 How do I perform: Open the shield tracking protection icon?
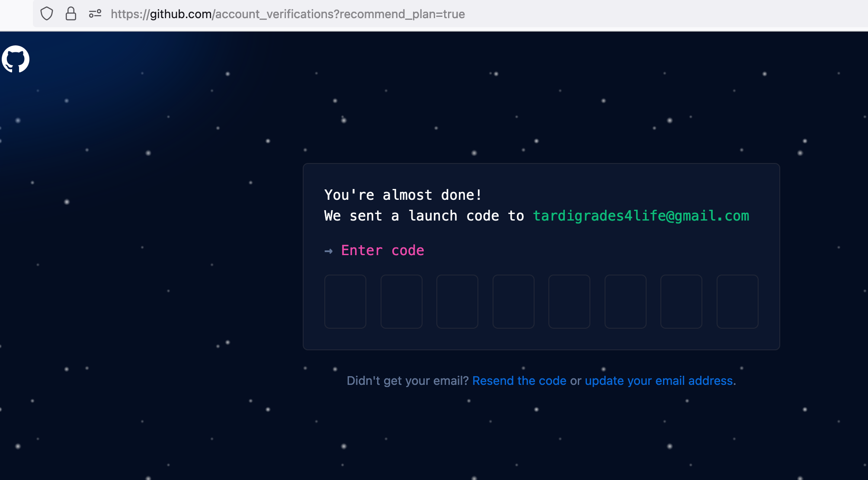(47, 14)
